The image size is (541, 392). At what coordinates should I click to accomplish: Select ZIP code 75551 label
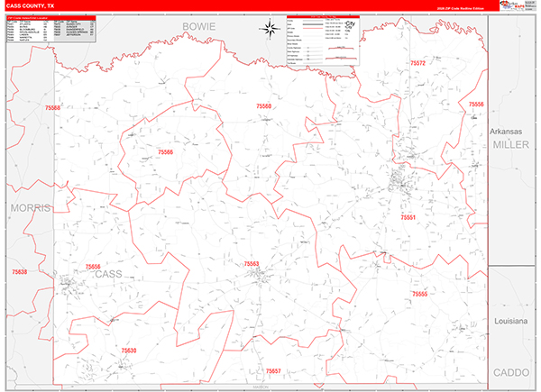click(x=408, y=217)
